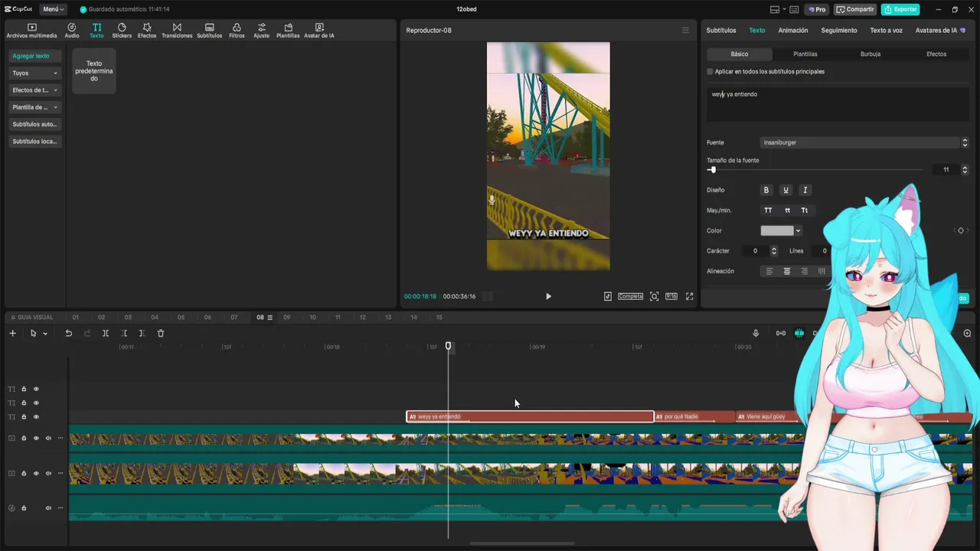Expand the Efectos de texto category
The height and width of the screenshot is (551, 980).
coord(35,90)
